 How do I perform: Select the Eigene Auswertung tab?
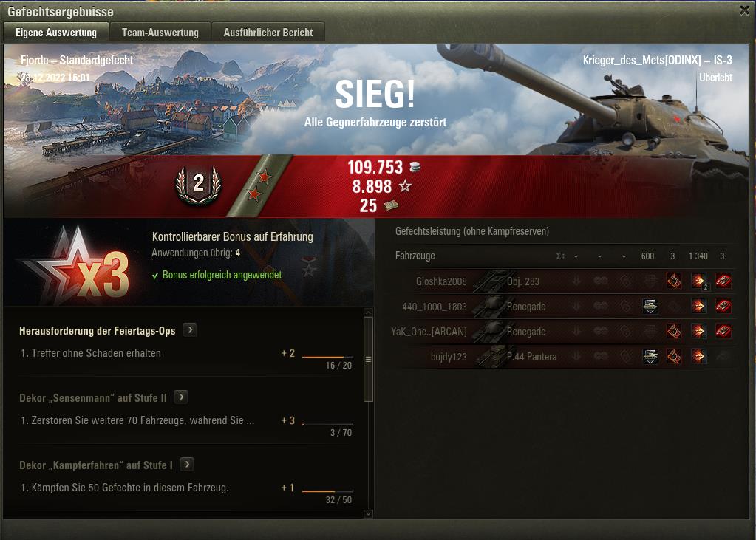[x=56, y=33]
